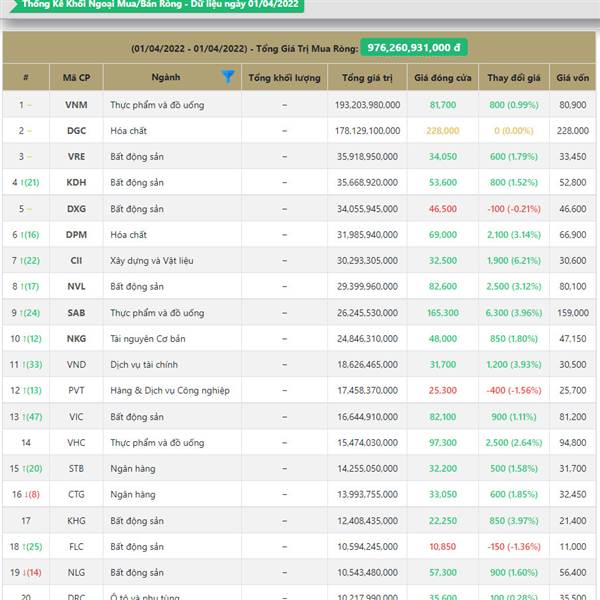
Task: Select stock code SAB
Action: [x=76, y=313]
